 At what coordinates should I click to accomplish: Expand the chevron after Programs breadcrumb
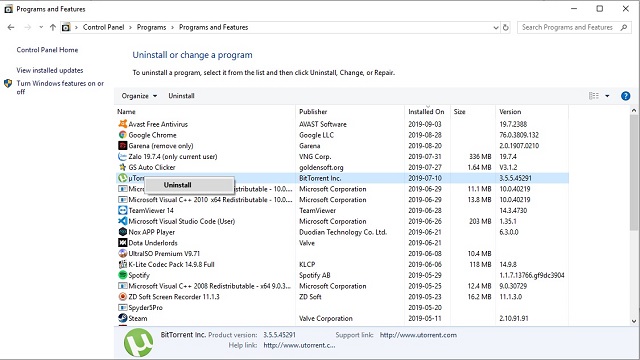click(173, 27)
